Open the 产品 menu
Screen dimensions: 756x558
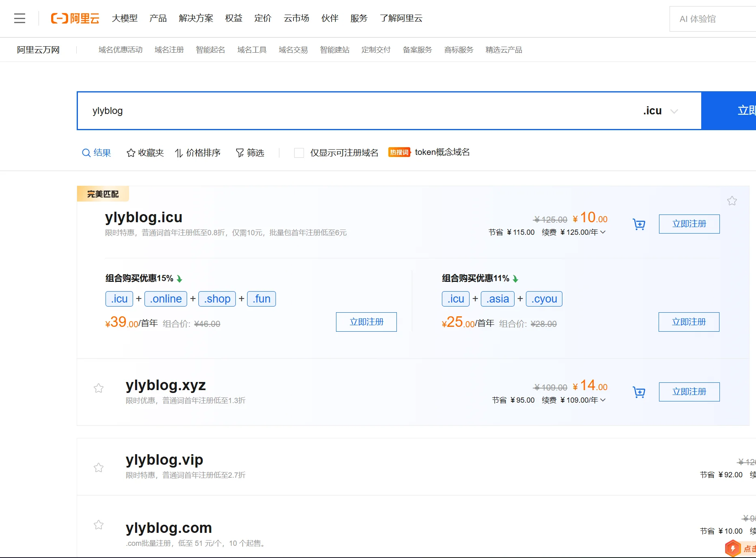click(x=158, y=18)
